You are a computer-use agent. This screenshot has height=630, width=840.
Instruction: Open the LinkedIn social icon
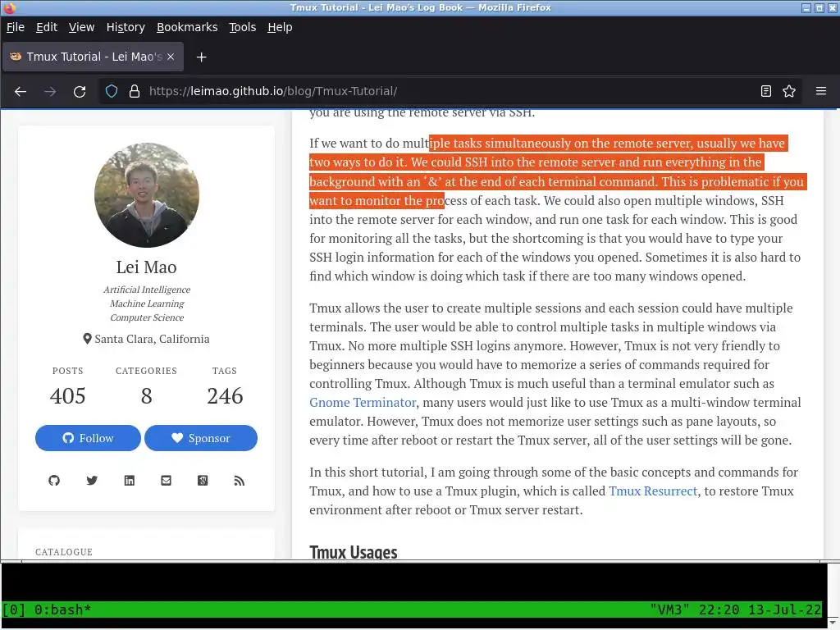(129, 481)
